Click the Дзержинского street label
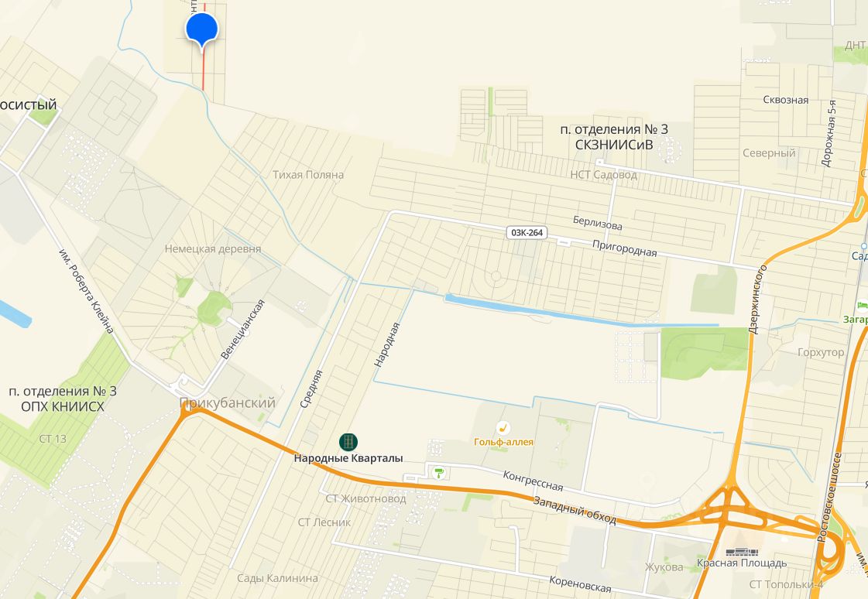The image size is (868, 599). tap(757, 299)
